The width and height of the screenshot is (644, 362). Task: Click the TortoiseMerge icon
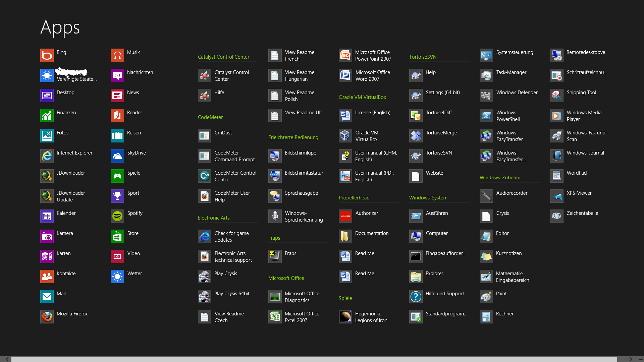tap(416, 136)
